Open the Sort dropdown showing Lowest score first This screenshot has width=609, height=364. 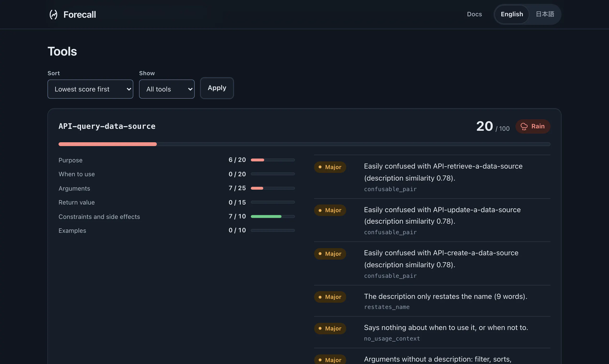(90, 89)
